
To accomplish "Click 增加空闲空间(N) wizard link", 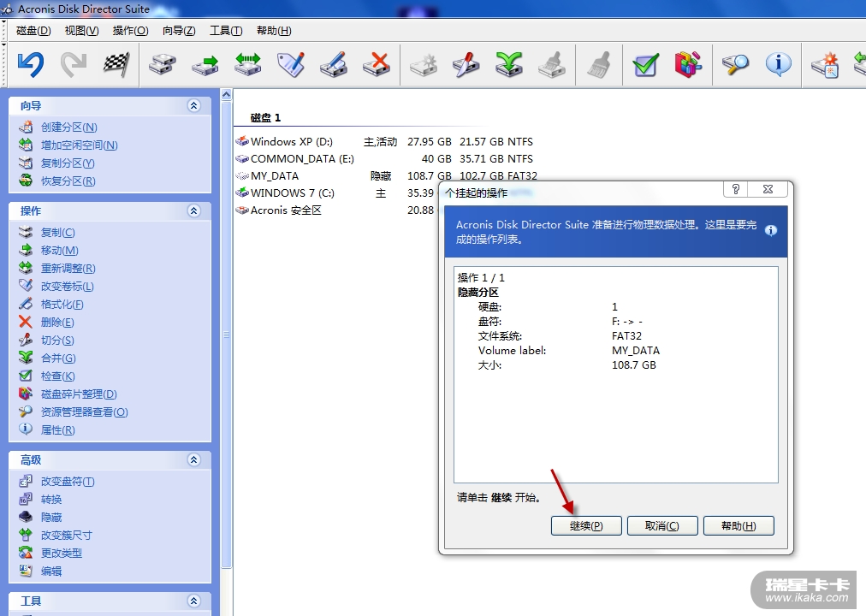I will (79, 145).
